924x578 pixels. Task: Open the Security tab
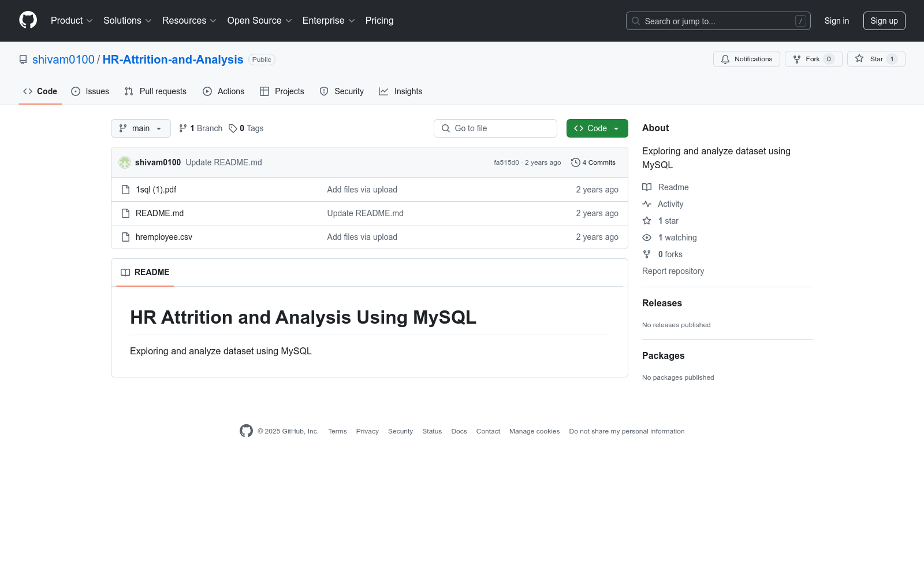[x=342, y=91]
